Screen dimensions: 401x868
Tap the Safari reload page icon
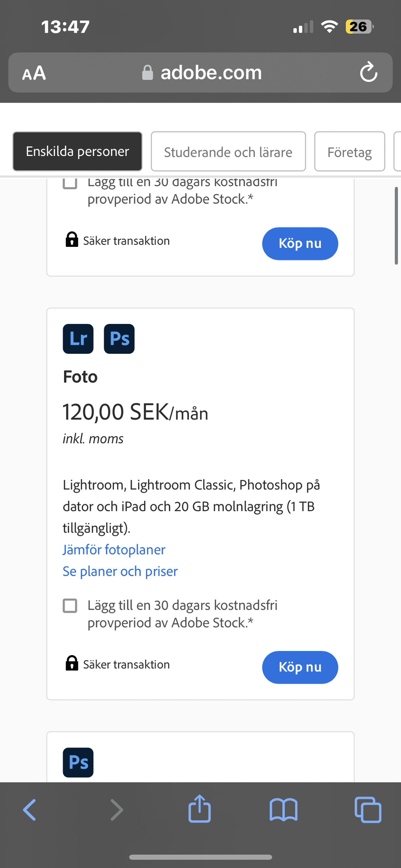tap(368, 72)
